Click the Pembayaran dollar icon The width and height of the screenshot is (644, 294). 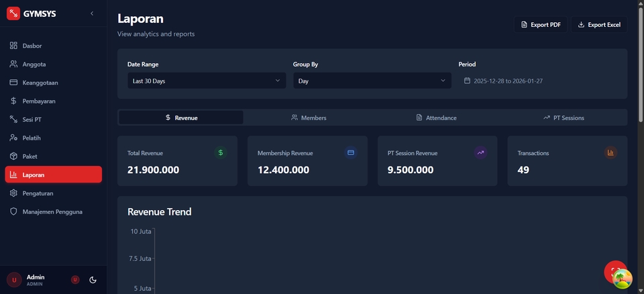click(13, 101)
